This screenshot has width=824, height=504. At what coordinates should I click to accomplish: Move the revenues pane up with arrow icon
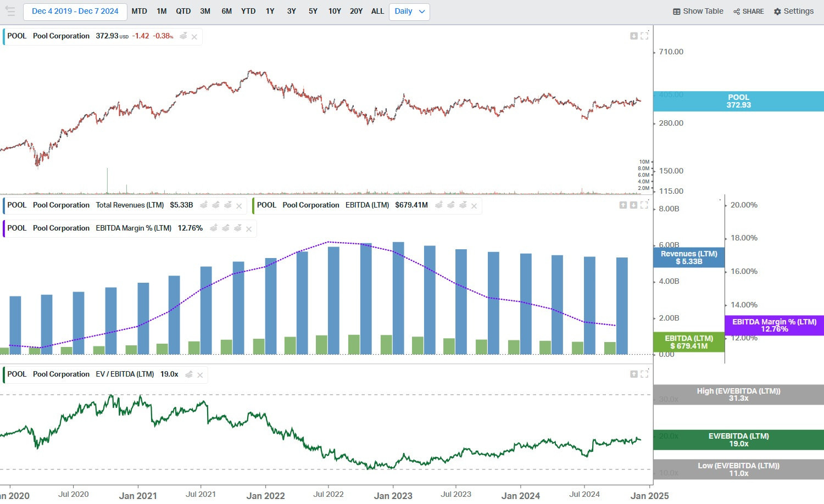coord(623,205)
